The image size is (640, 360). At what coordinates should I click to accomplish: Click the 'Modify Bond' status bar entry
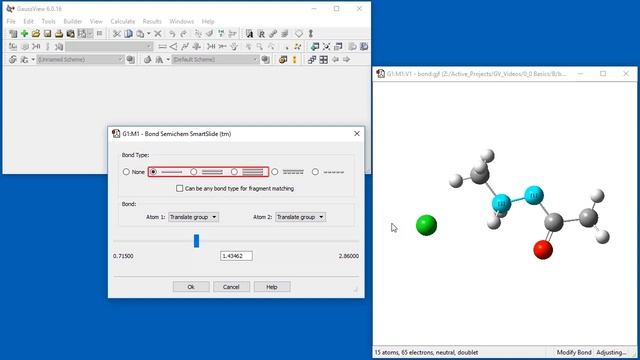[x=574, y=352]
